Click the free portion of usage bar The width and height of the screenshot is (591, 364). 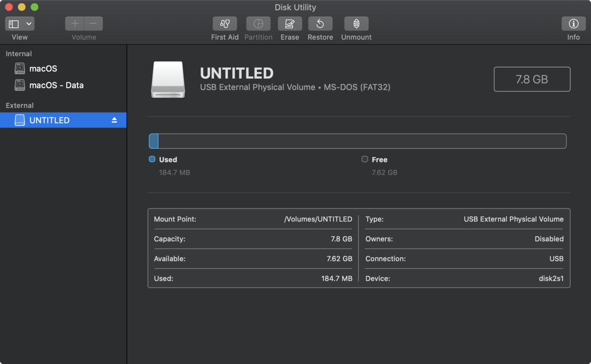click(x=362, y=141)
